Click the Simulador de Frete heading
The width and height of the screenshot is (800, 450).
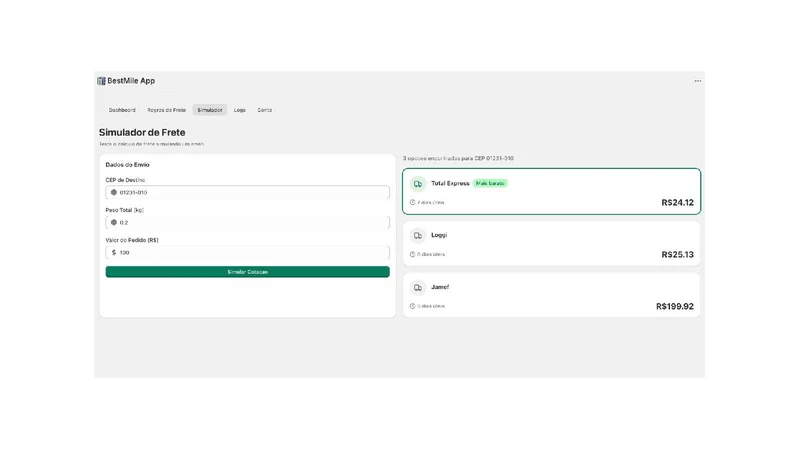tap(142, 132)
